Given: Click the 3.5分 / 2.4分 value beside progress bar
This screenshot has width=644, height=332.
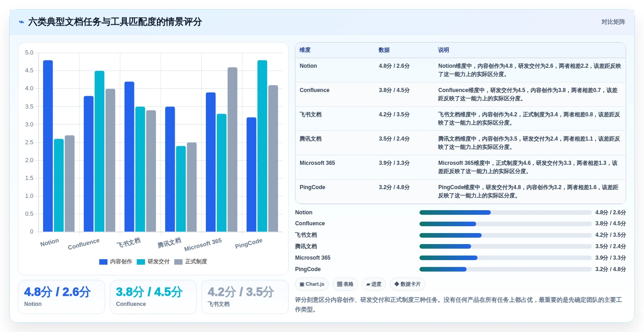Looking at the screenshot, I should 611,246.
